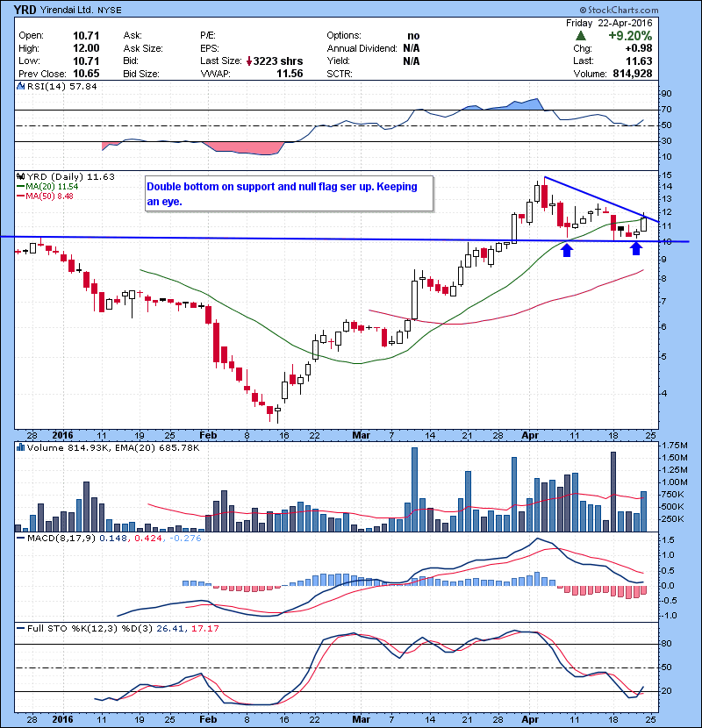Viewport: 702px width, 728px height.
Task: Click Mar on date axis under price chart
Action: pos(361,436)
